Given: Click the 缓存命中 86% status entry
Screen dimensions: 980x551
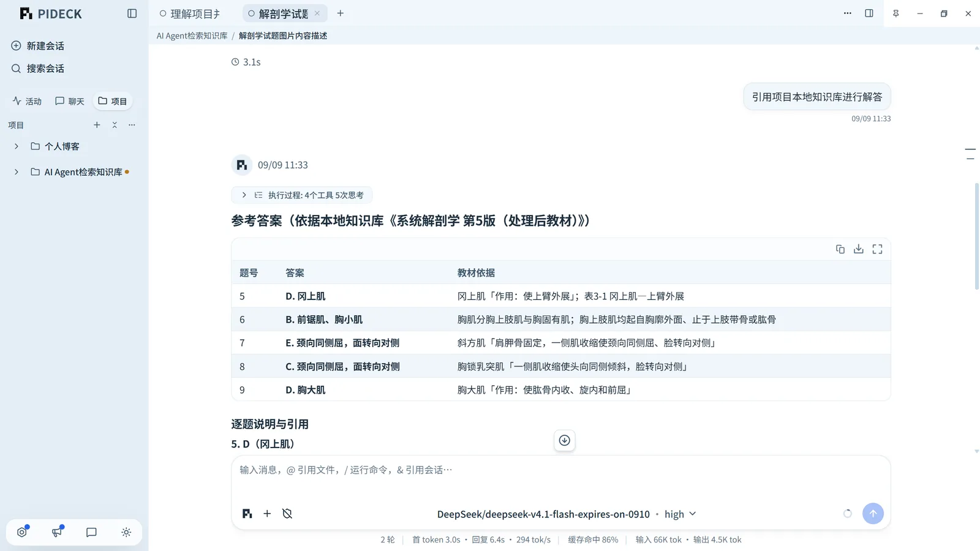Looking at the screenshot, I should pyautogui.click(x=593, y=540).
